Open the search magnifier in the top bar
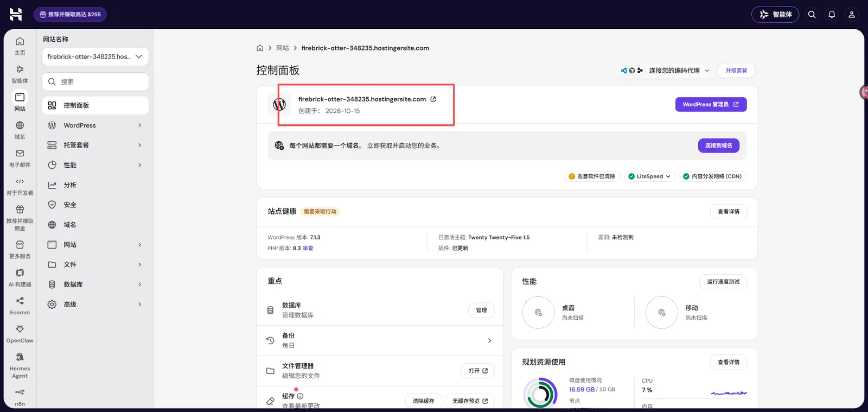Image resolution: width=868 pixels, height=412 pixels. pos(812,15)
